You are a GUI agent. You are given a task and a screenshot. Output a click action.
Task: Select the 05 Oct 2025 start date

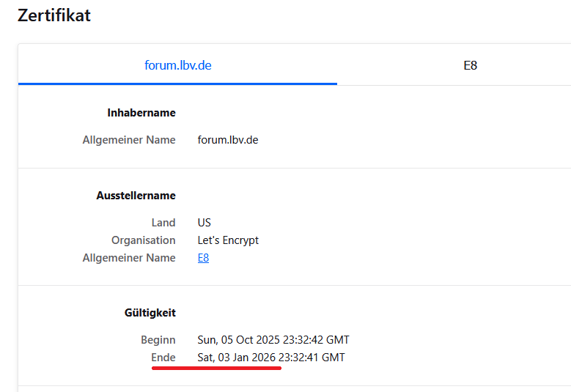[x=273, y=340]
